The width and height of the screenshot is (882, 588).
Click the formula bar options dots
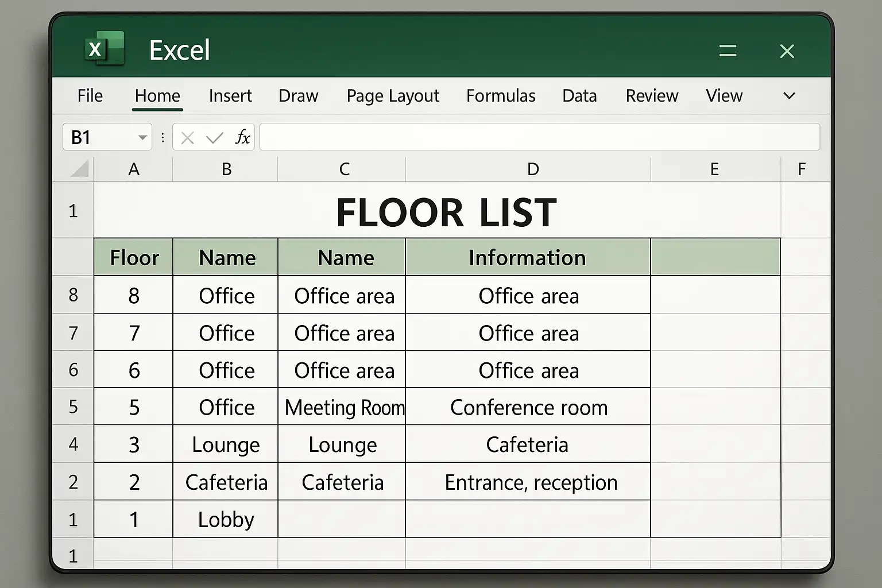(x=163, y=138)
